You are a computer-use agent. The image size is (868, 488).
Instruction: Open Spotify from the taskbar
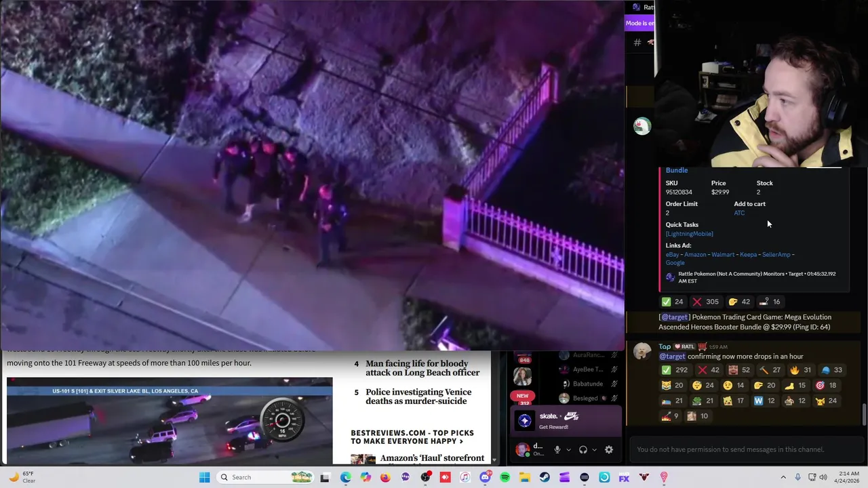(x=505, y=477)
